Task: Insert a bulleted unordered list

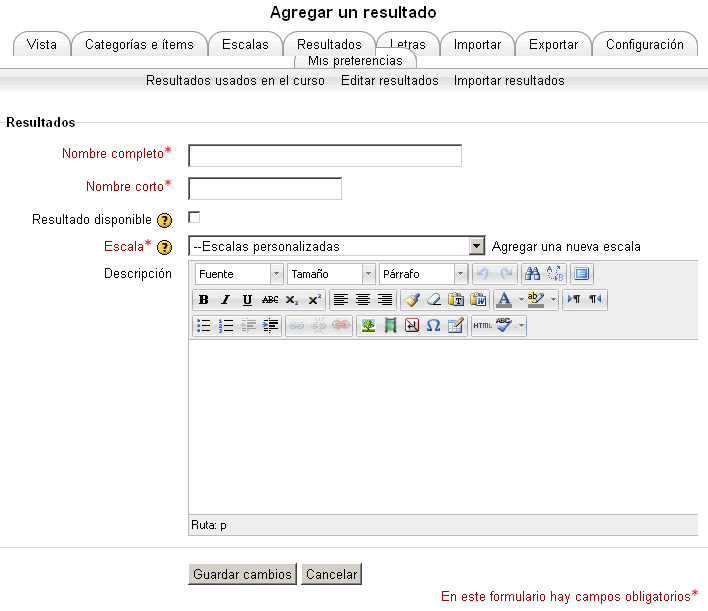Action: (x=204, y=326)
